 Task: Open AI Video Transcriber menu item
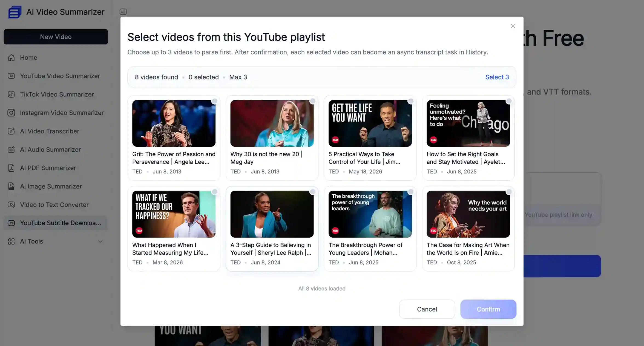click(56, 131)
